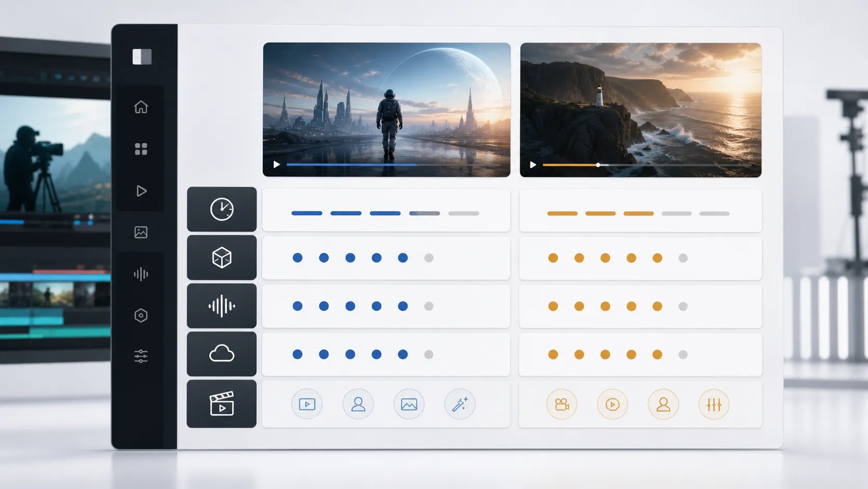Open the audio waveform icon in sidebar
Screen dimensions: 868x489
coord(141,274)
